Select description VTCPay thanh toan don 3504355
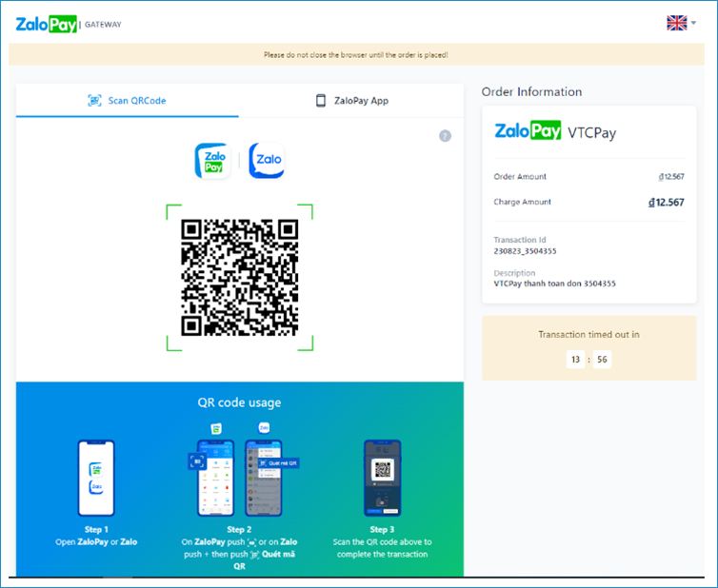Screen dimensions: 718x588 pyautogui.click(x=554, y=284)
